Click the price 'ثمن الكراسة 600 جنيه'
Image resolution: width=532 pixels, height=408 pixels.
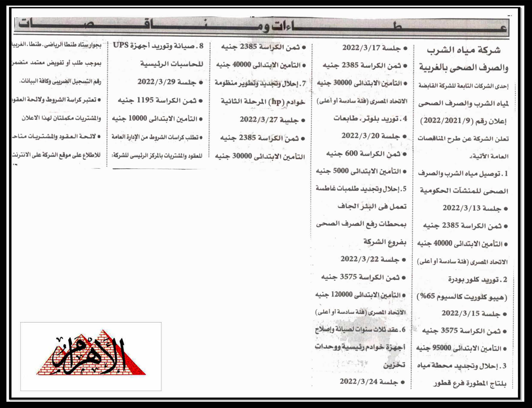click(366, 154)
